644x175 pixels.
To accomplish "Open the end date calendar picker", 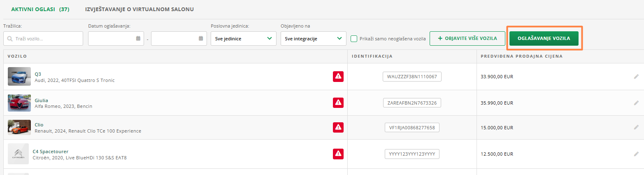I will (201, 38).
